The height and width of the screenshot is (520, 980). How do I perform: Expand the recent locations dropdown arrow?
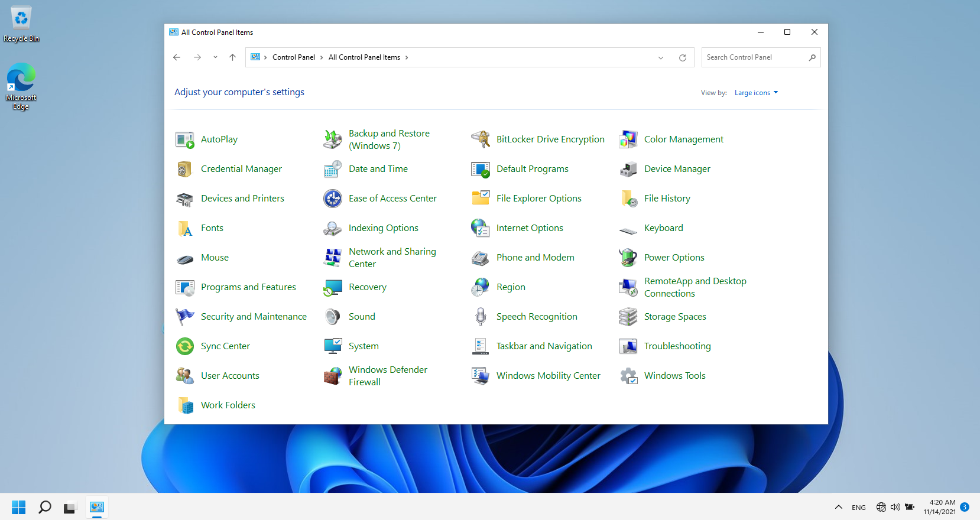[215, 57]
